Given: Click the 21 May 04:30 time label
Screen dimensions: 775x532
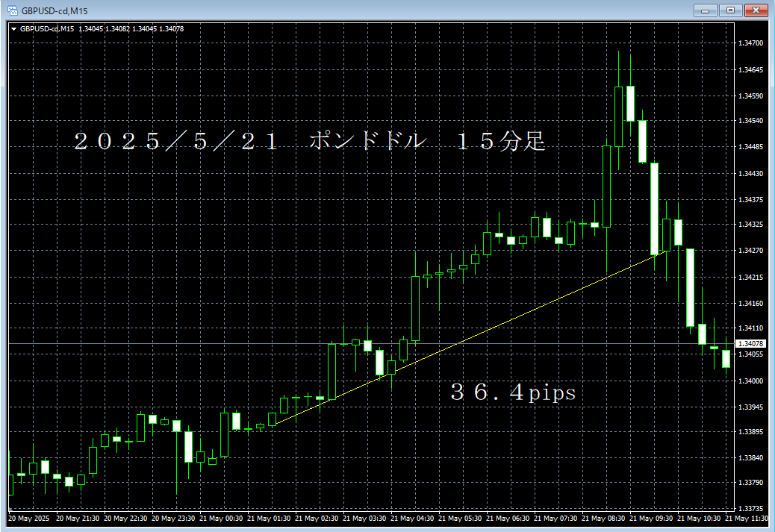Looking at the screenshot, I should [x=412, y=518].
